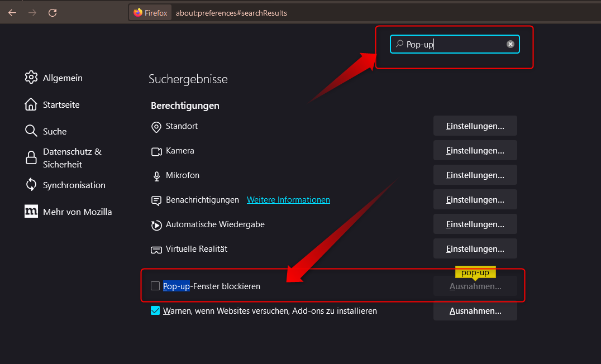Image resolution: width=601 pixels, height=364 pixels.
Task: Click the Virtuelle Realität headset icon
Action: click(x=156, y=250)
